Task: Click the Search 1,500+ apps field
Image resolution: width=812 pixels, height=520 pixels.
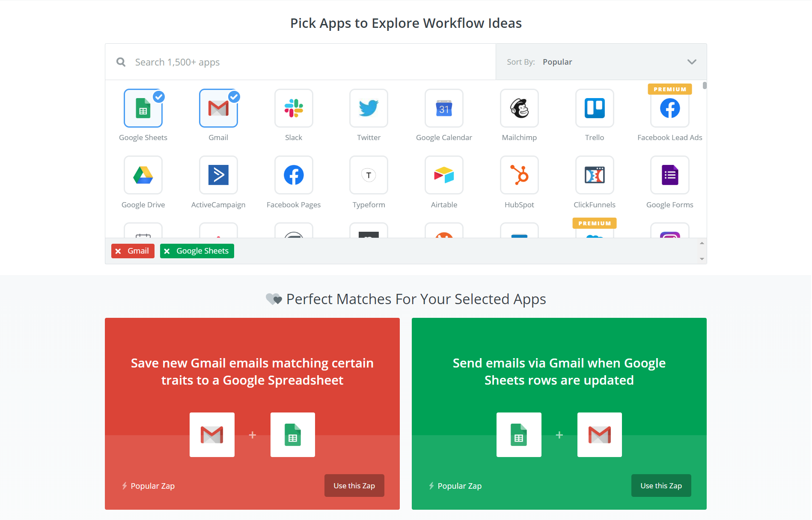Action: pyautogui.click(x=300, y=62)
